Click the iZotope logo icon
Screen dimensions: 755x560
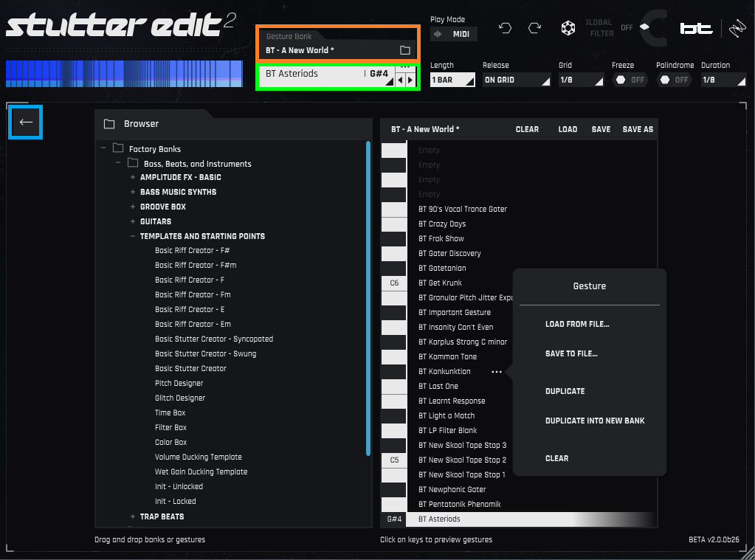pyautogui.click(x=737, y=29)
